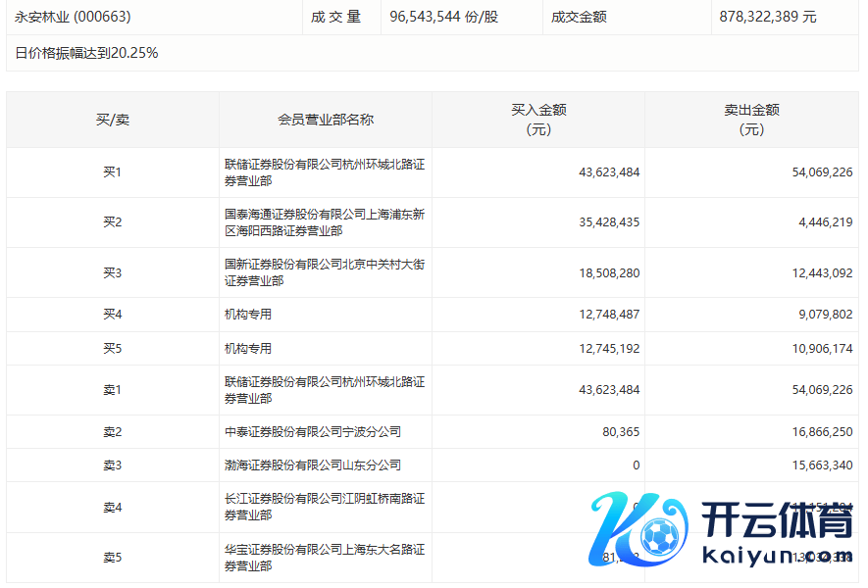Click the 会员营业部名称 column header
The width and height of the screenshot is (868, 588).
point(326,120)
